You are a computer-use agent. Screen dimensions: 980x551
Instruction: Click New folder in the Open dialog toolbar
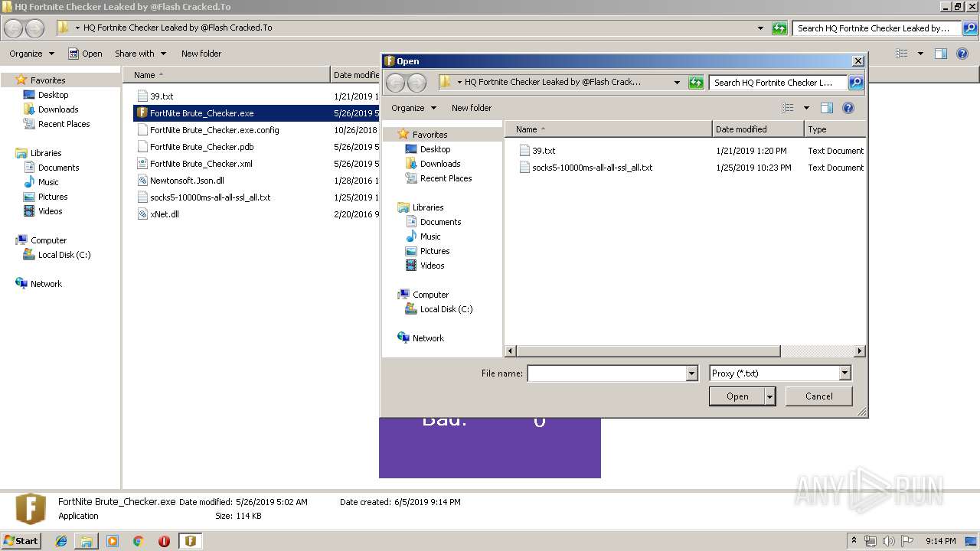click(x=472, y=108)
